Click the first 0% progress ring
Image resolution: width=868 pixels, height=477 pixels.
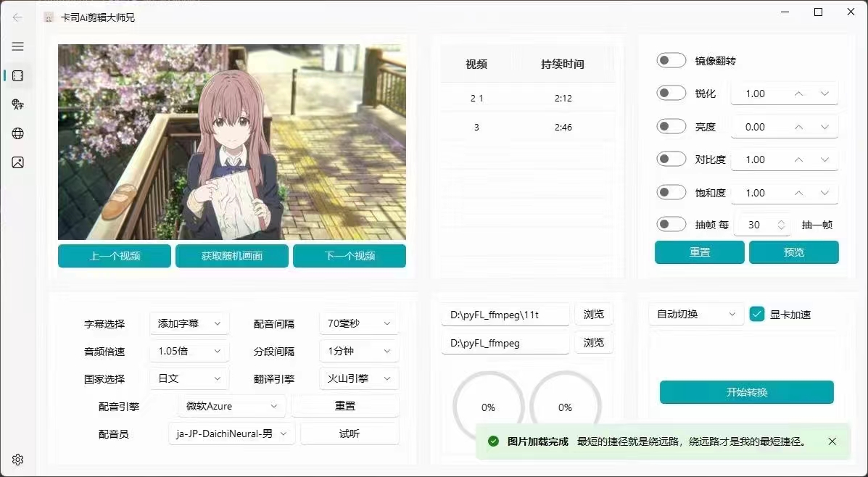(488, 407)
